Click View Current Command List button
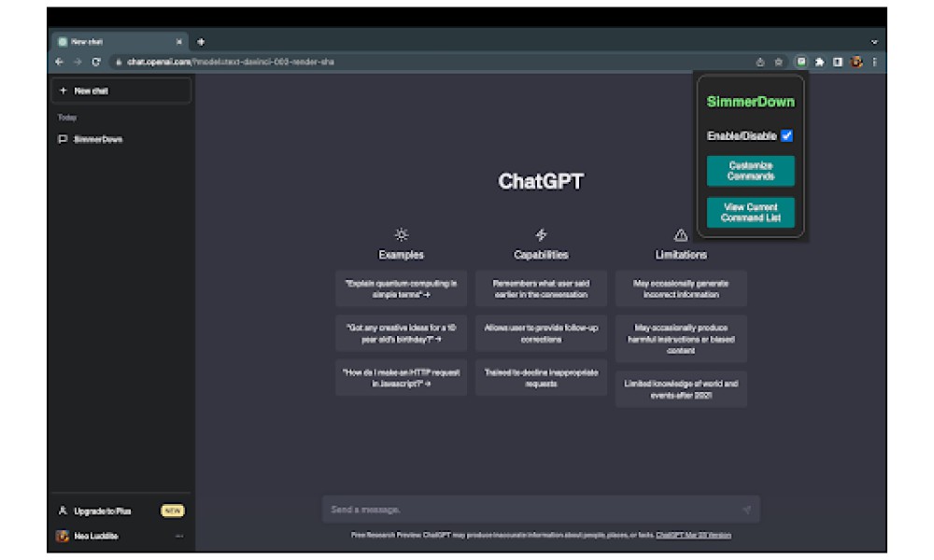 pyautogui.click(x=751, y=213)
